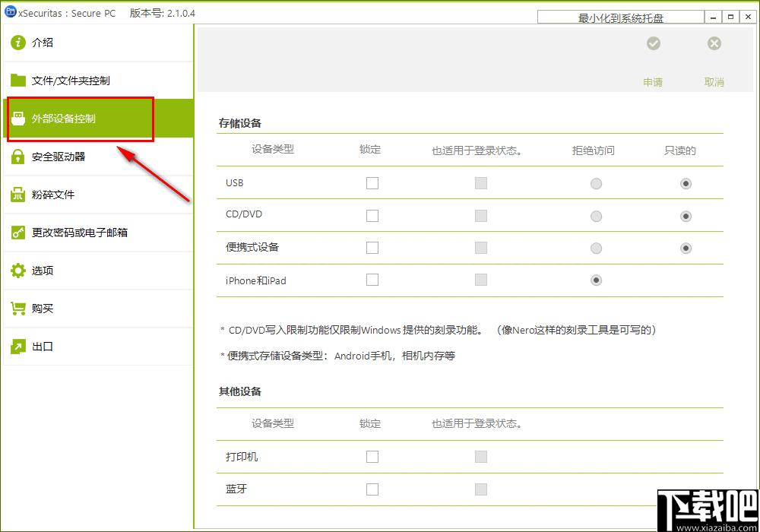Image resolution: width=760 pixels, height=532 pixels.
Task: Enable the lock checkbox for USB
Action: click(x=372, y=183)
